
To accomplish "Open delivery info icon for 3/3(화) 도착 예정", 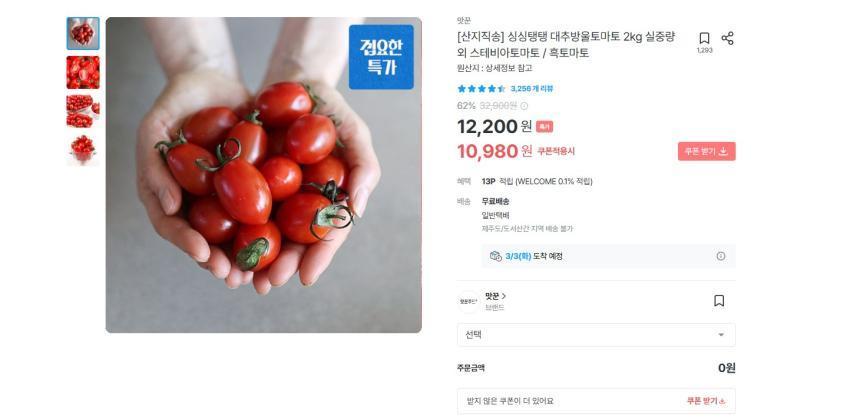I will 720,256.
